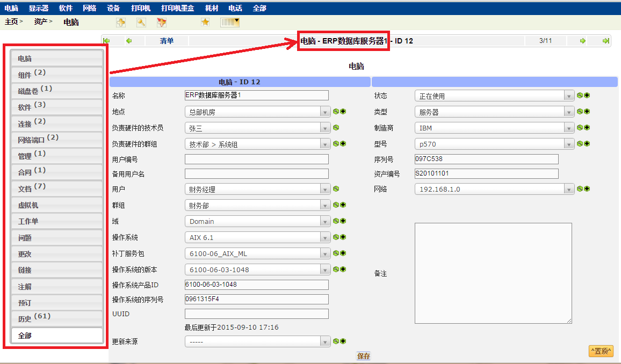Jump to the last record arrow
This screenshot has height=364, width=621.
point(605,41)
